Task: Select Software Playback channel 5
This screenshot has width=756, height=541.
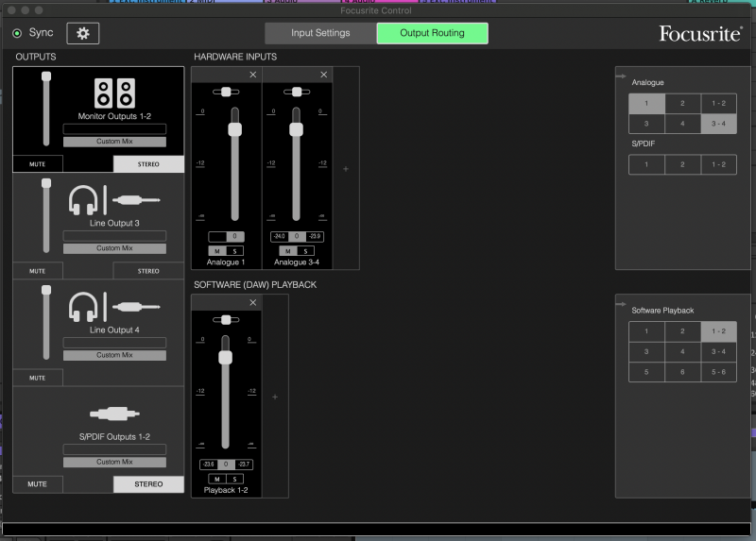Action: click(x=646, y=372)
